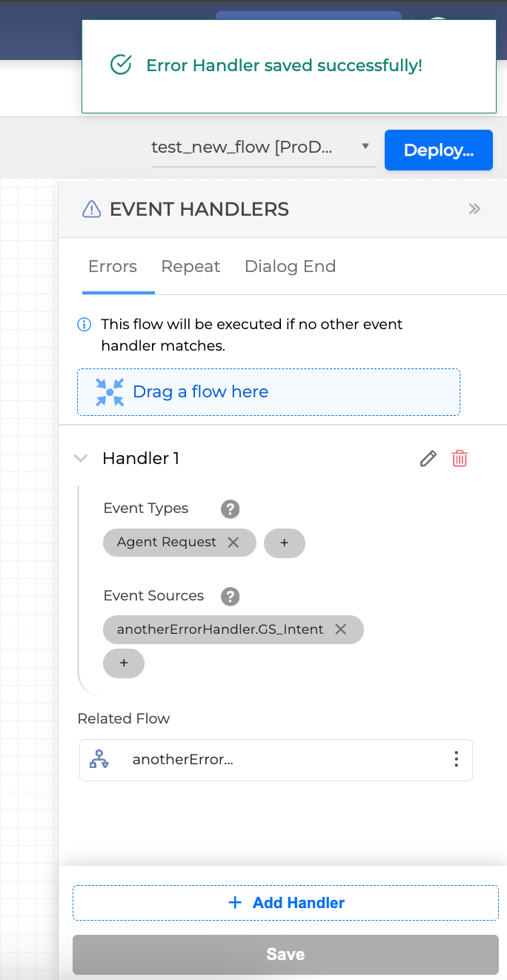Image resolution: width=507 pixels, height=980 pixels.
Task: Open the related flow three-dot menu
Action: (456, 759)
